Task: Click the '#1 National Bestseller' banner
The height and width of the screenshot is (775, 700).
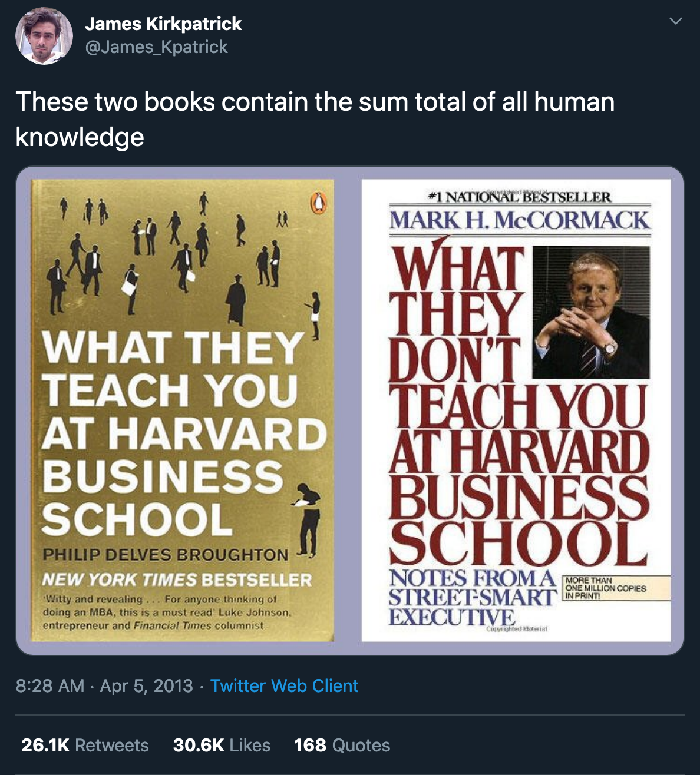Action: pos(520,197)
